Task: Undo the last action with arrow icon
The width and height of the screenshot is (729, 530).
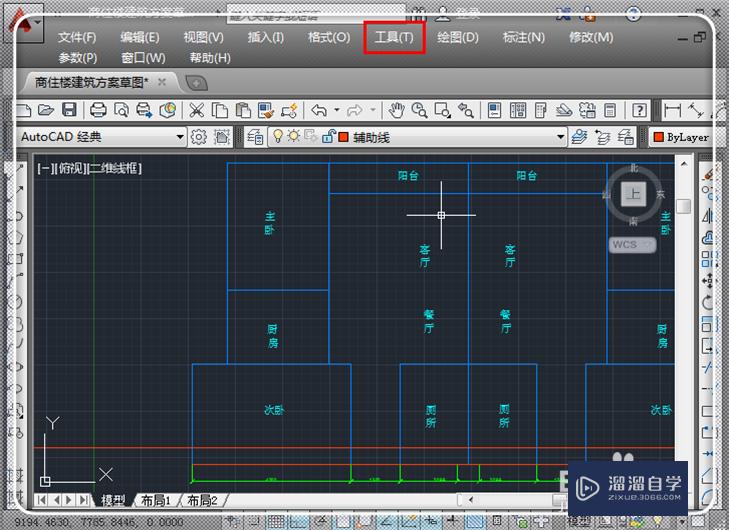Action: [319, 110]
